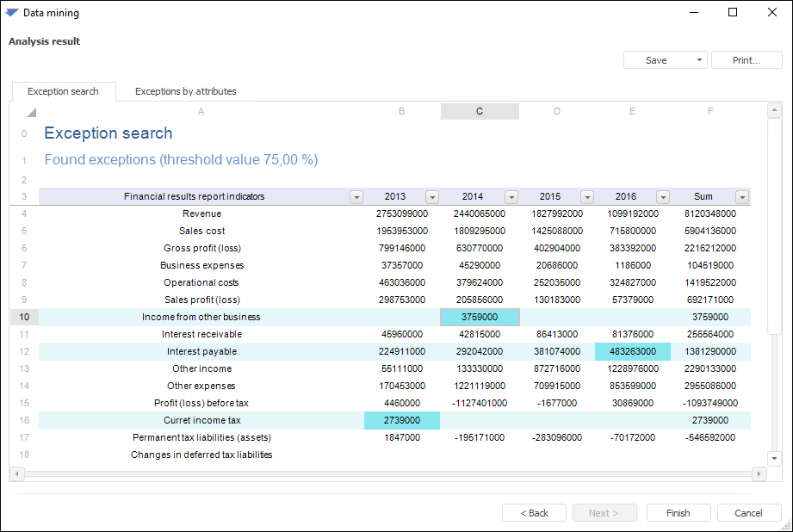Click the Finish button
The image size is (793, 532).
point(678,513)
